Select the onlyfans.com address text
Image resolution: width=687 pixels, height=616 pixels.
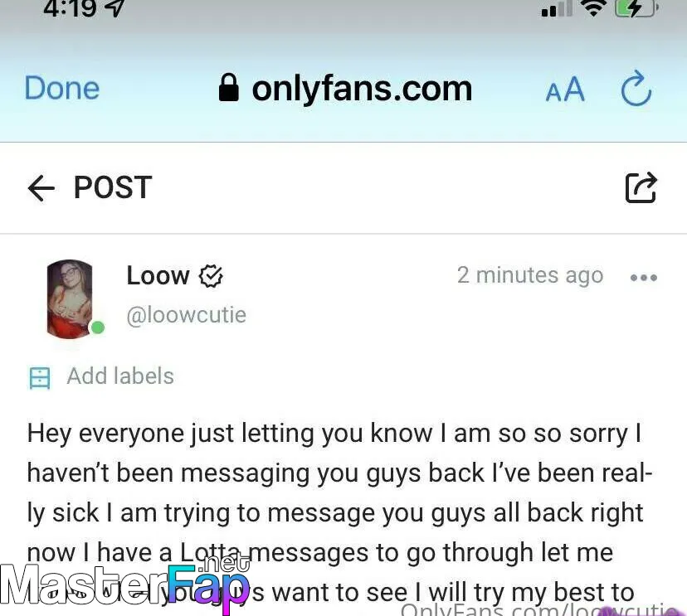[x=362, y=89]
